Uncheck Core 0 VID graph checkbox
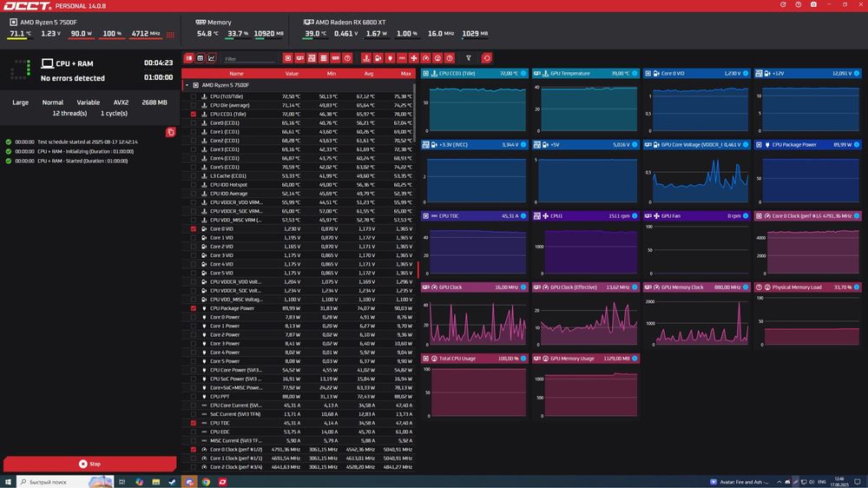 point(194,228)
